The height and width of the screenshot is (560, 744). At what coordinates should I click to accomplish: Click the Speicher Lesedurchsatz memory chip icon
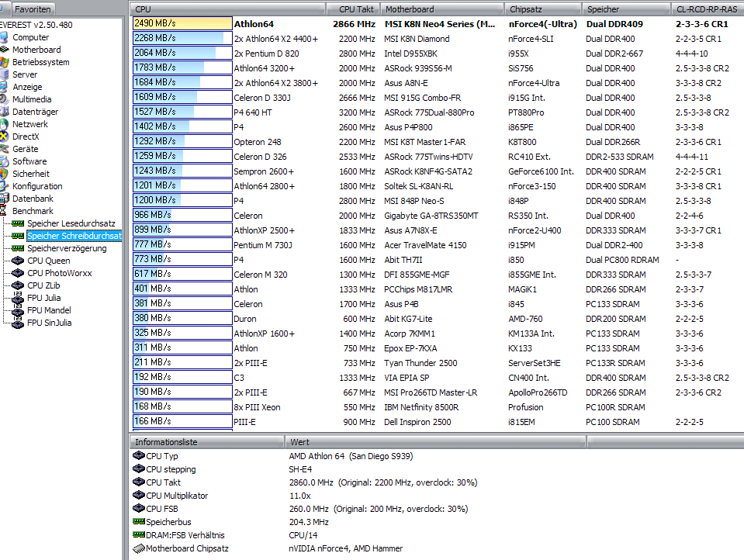[x=18, y=223]
